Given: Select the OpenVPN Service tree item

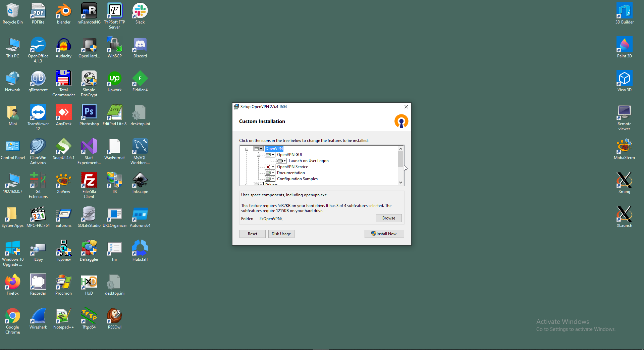Looking at the screenshot, I should coord(292,167).
